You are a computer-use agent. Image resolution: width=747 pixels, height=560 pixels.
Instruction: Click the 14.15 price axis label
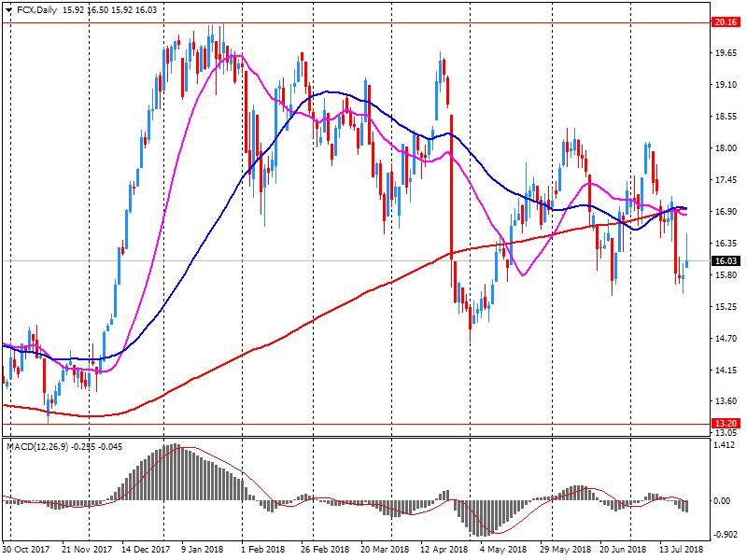coord(726,370)
